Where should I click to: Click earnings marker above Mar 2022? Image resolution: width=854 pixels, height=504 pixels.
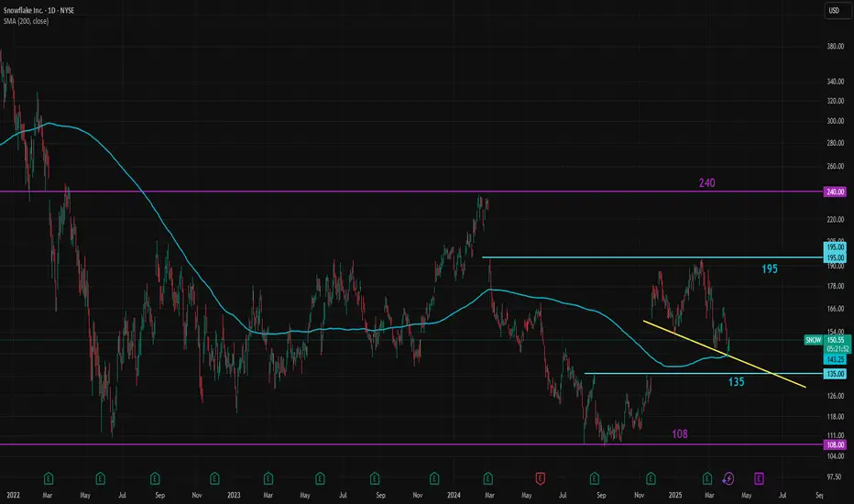(x=49, y=478)
